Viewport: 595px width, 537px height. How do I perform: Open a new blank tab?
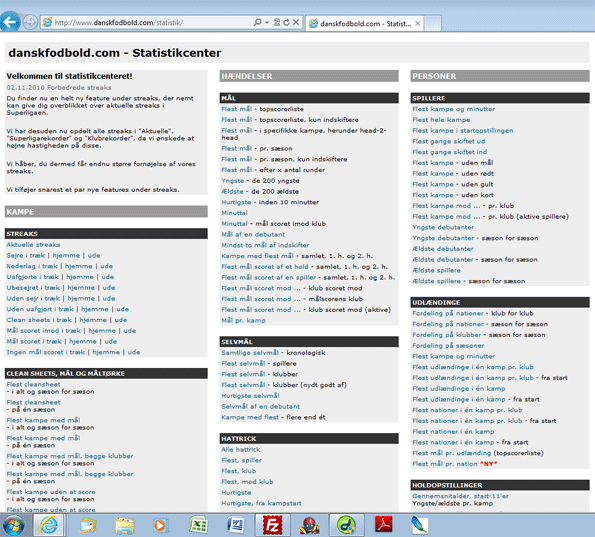coord(433,24)
